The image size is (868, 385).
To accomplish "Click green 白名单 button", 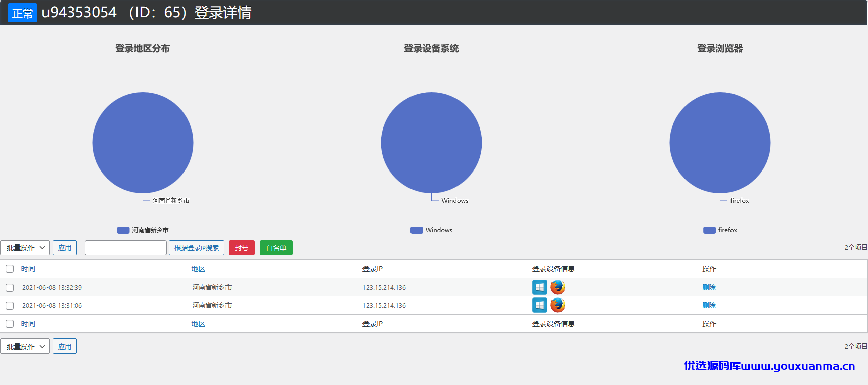I will [x=276, y=248].
